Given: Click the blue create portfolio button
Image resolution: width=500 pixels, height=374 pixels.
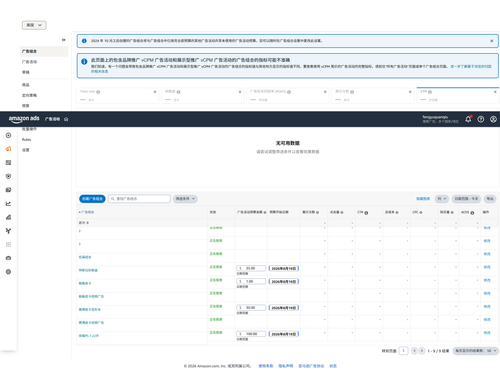Looking at the screenshot, I should [x=92, y=199].
